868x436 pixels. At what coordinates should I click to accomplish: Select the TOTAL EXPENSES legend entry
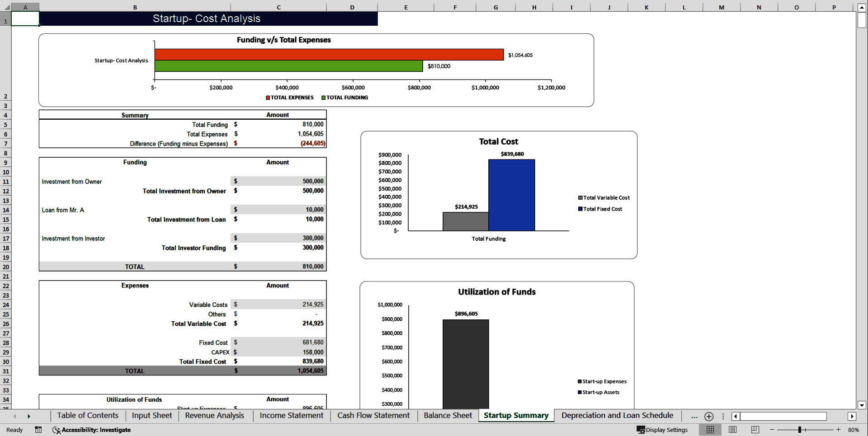pos(289,98)
